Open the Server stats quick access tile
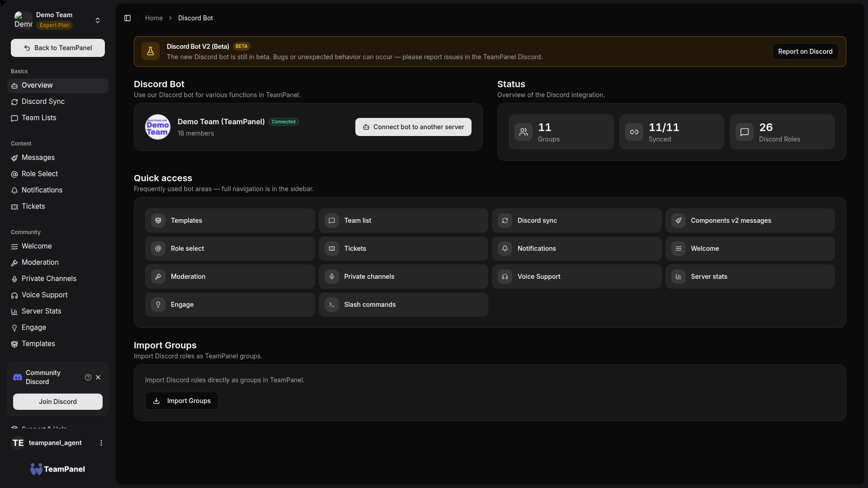 pos(750,277)
